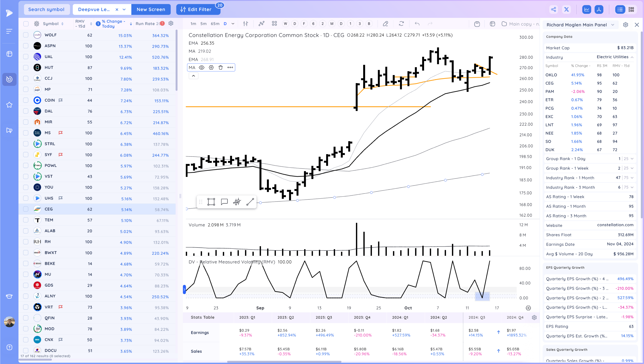Click the share icon in top bar
The image size is (644, 364).
553,9
